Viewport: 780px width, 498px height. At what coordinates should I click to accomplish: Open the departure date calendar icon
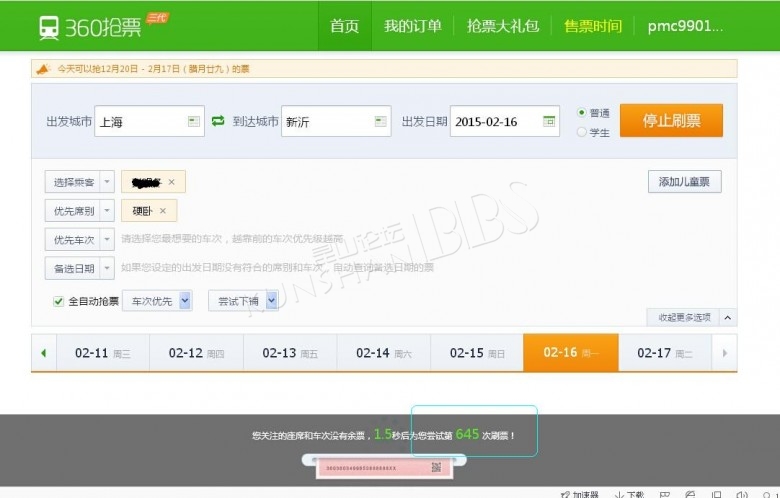click(549, 121)
